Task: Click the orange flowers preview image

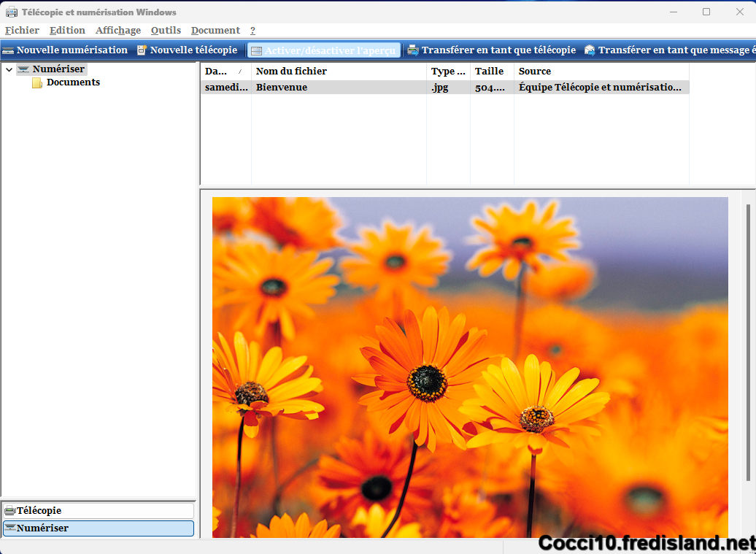Action: [x=470, y=367]
